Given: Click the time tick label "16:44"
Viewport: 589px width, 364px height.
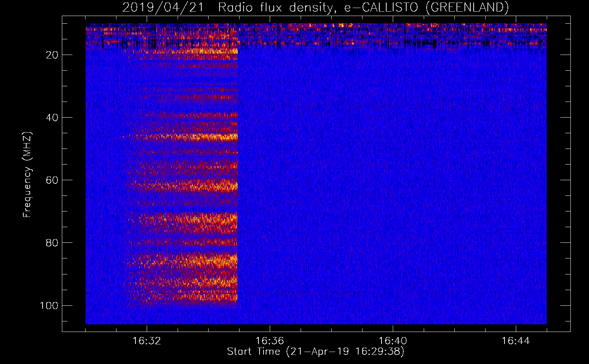Looking at the screenshot, I should click(x=516, y=341).
